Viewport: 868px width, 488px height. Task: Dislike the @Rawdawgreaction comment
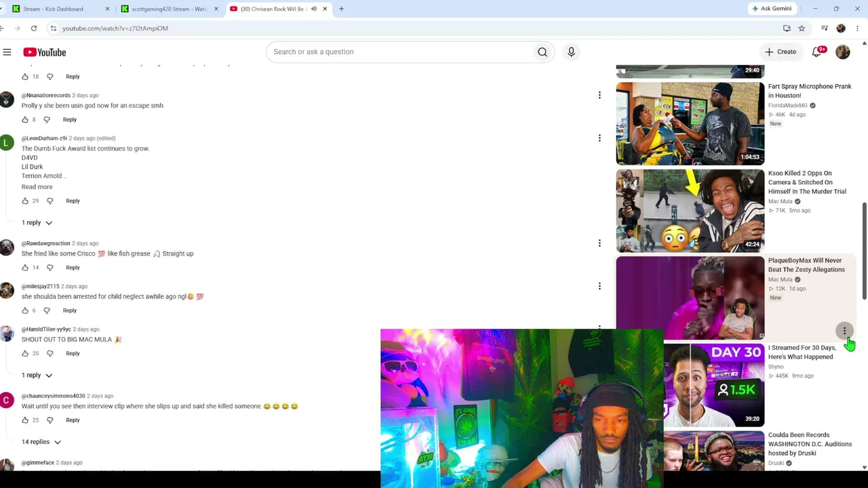pos(50,268)
